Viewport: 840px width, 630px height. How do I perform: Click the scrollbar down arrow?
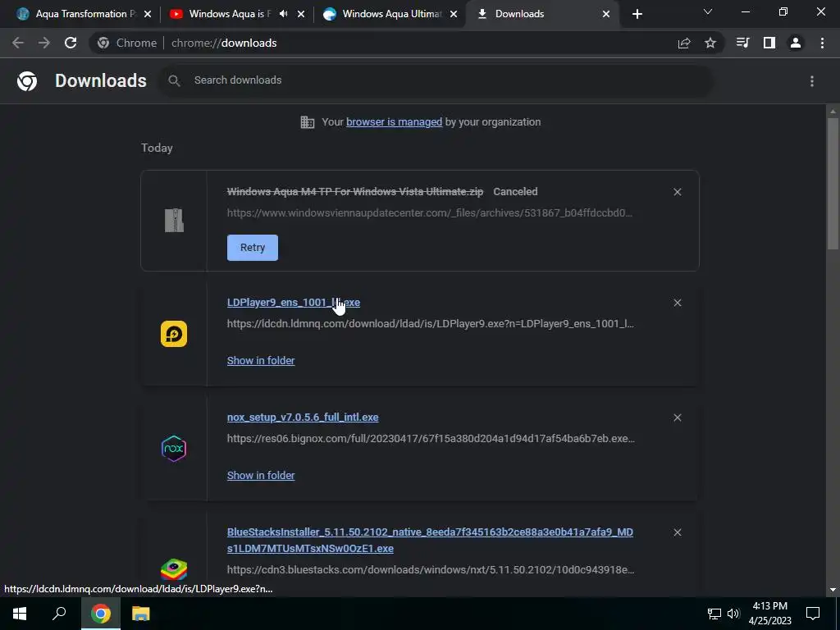833,590
